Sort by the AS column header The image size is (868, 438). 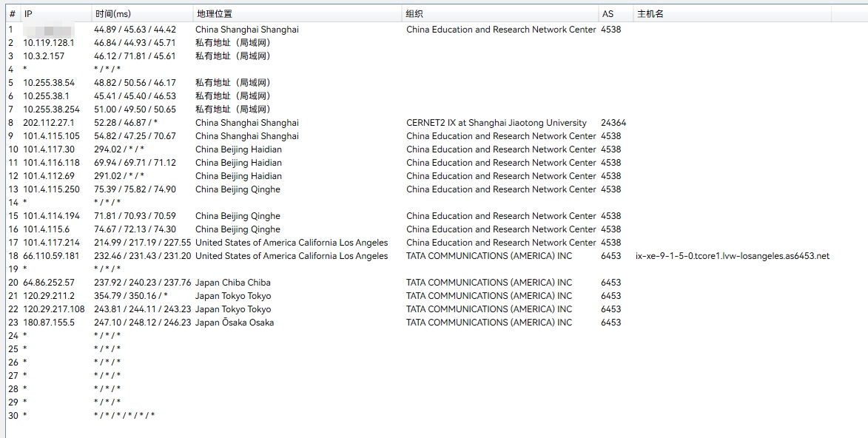coord(608,14)
